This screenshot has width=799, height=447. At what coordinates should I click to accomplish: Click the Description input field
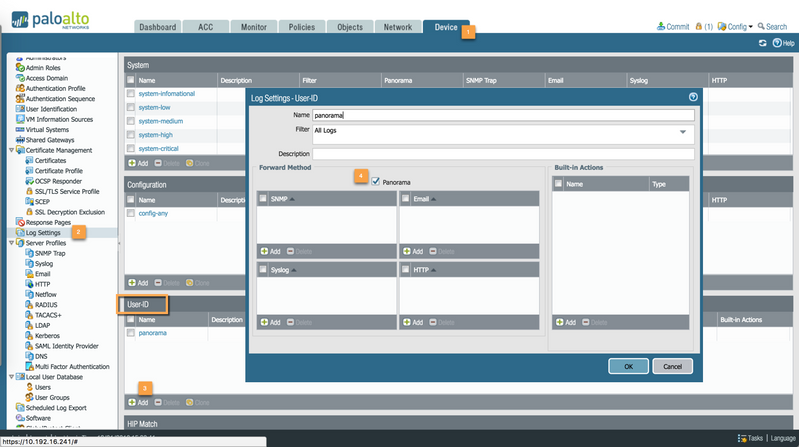[x=503, y=154]
